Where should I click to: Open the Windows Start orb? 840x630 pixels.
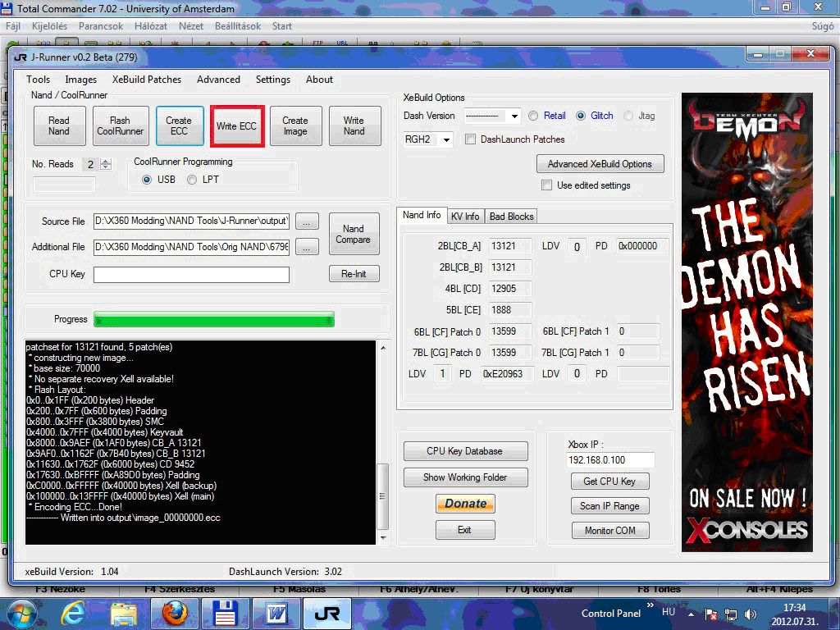pos(22,614)
